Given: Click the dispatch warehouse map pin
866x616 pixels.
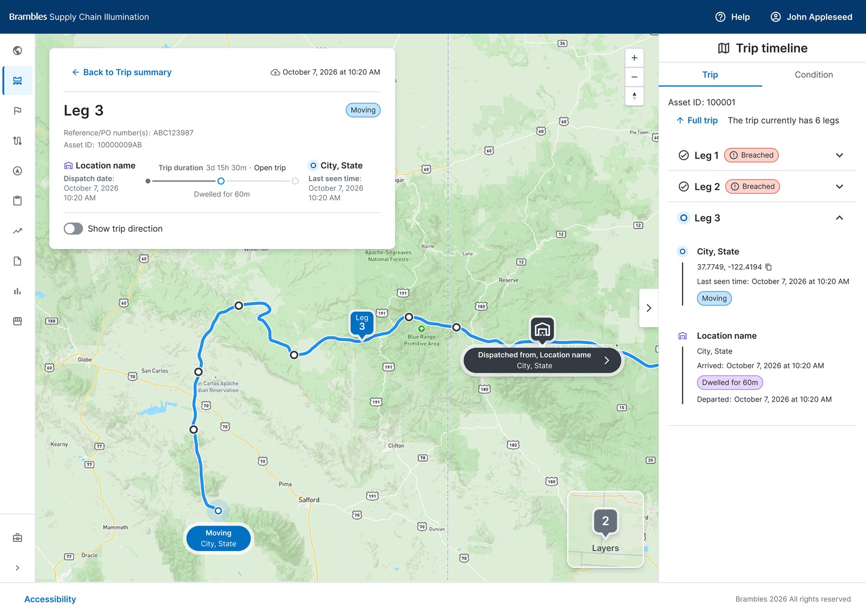Looking at the screenshot, I should 542,330.
